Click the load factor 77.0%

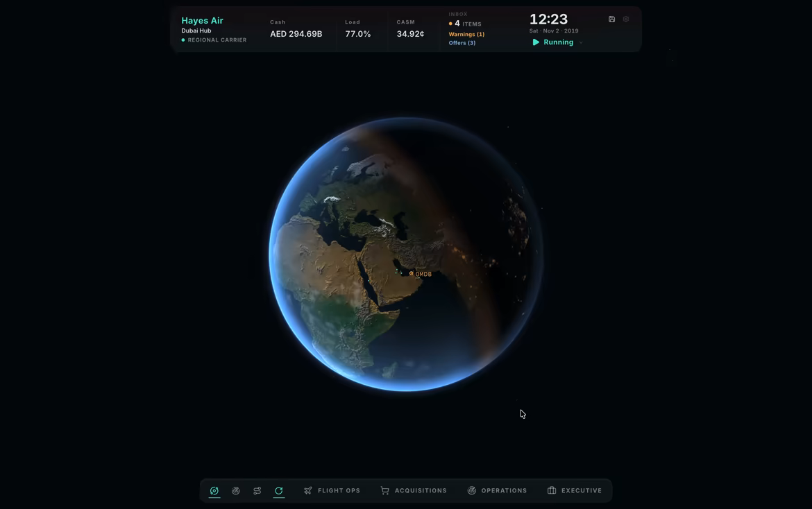pyautogui.click(x=358, y=33)
